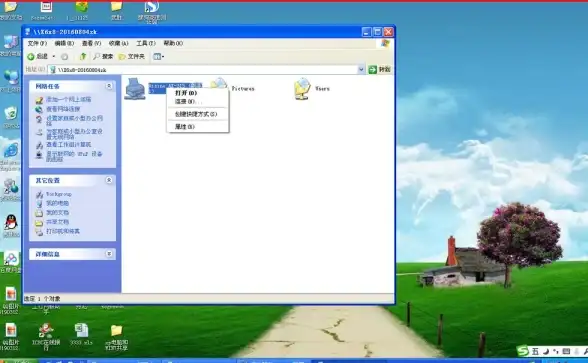Click the show UPnP devices icons link
The width and height of the screenshot is (588, 363).
tap(74, 156)
